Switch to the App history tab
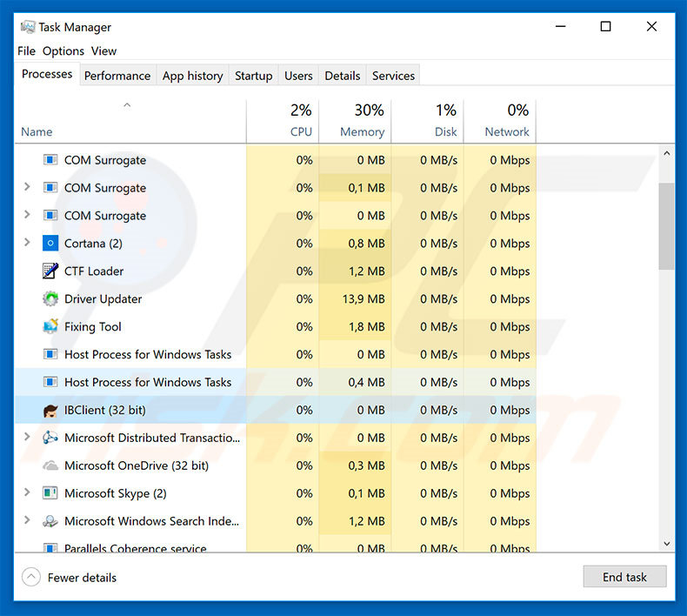Viewport: 687px width, 616px height. click(193, 76)
